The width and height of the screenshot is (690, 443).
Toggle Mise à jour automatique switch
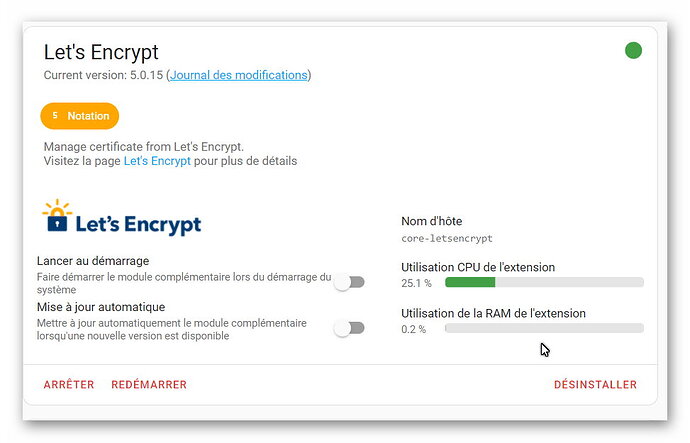tap(349, 328)
